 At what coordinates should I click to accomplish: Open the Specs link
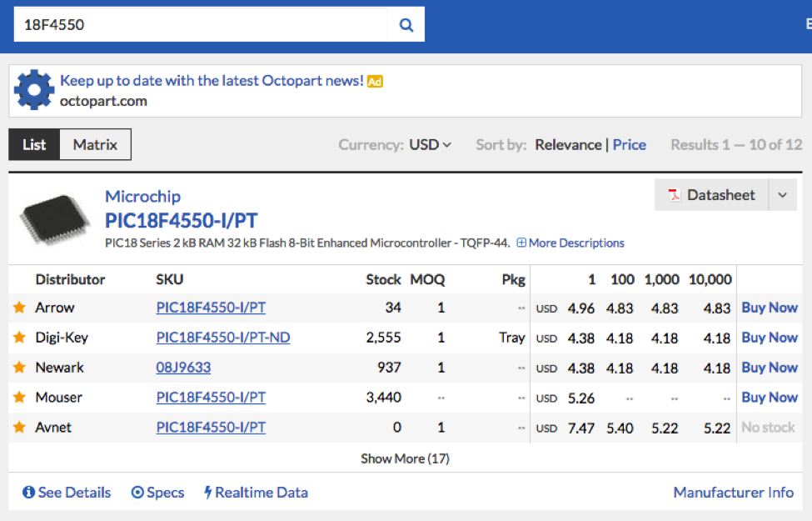pos(165,492)
